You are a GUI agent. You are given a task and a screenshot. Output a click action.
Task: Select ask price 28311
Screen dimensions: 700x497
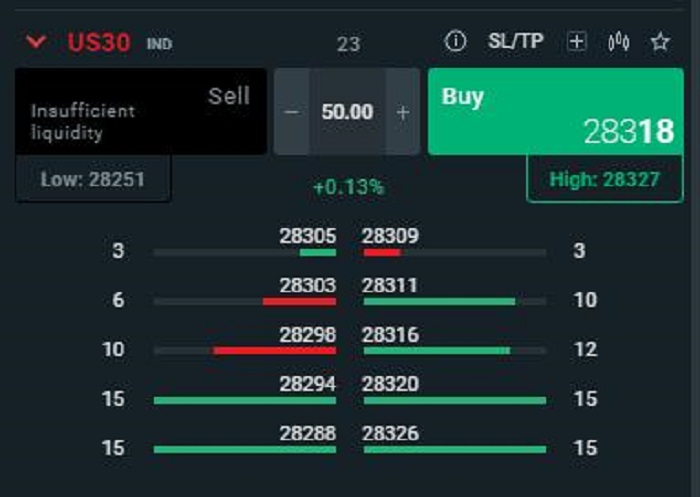[389, 285]
